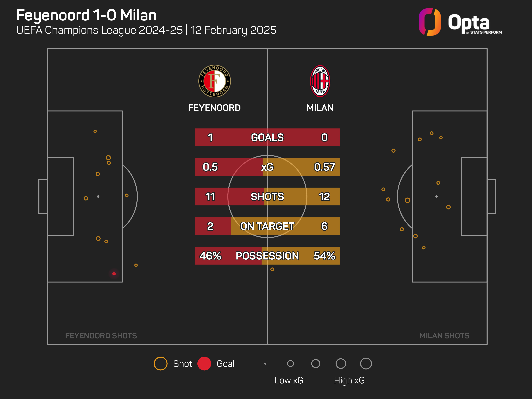The height and width of the screenshot is (399, 532).
Task: Click the MILAN SHOTS pitch label
Action: (444, 336)
